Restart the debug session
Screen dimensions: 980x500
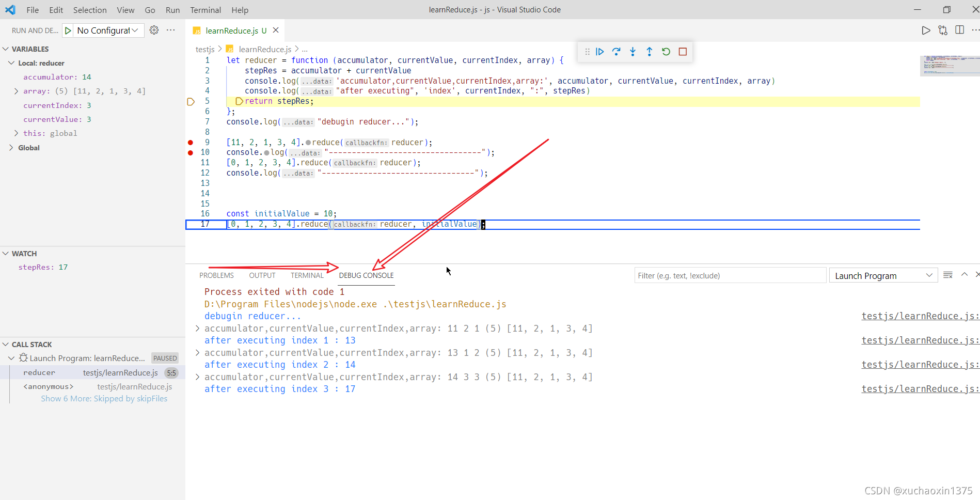(x=666, y=52)
